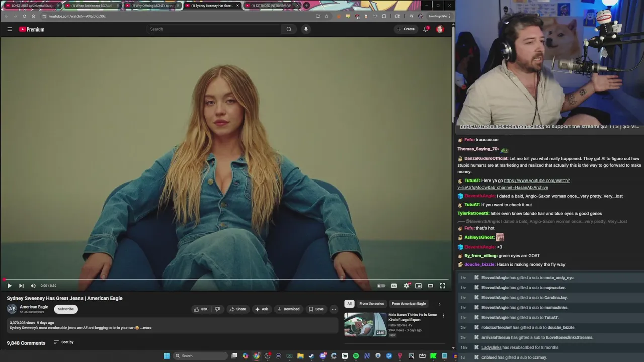
Task: Click the video title text
Action: (64, 298)
